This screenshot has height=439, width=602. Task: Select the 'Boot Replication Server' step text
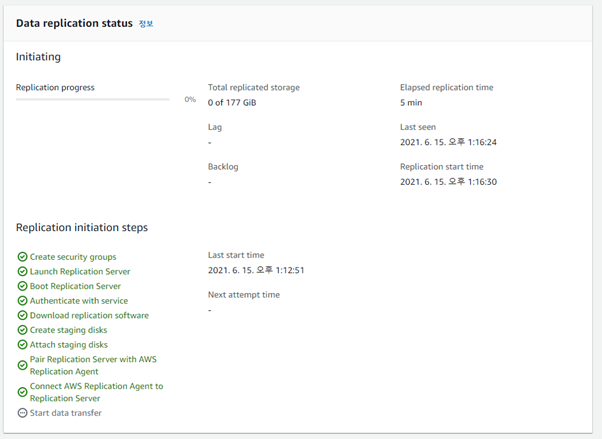point(75,286)
